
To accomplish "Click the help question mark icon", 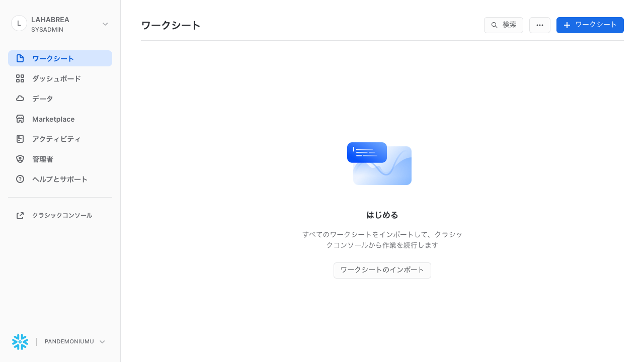I will coord(20,179).
